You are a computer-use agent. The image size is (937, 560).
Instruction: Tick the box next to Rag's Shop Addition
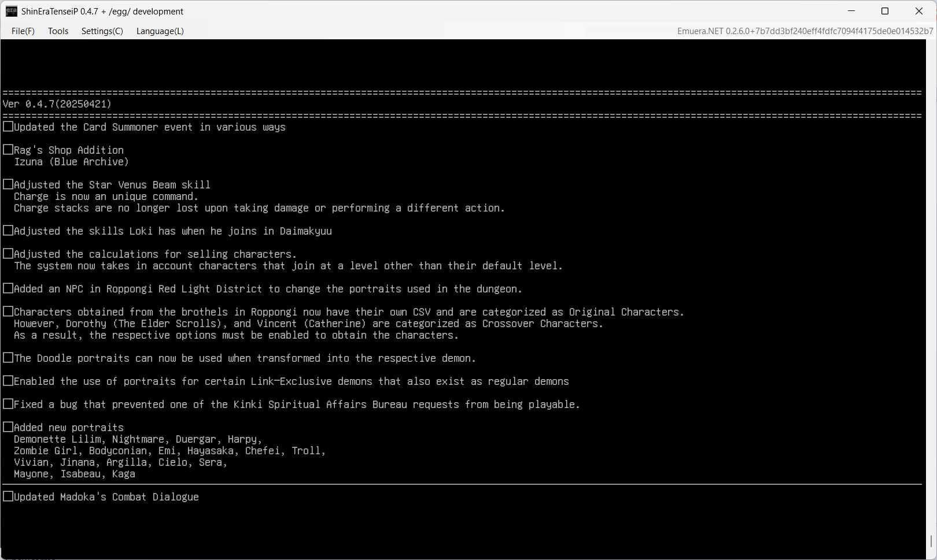pyautogui.click(x=8, y=150)
